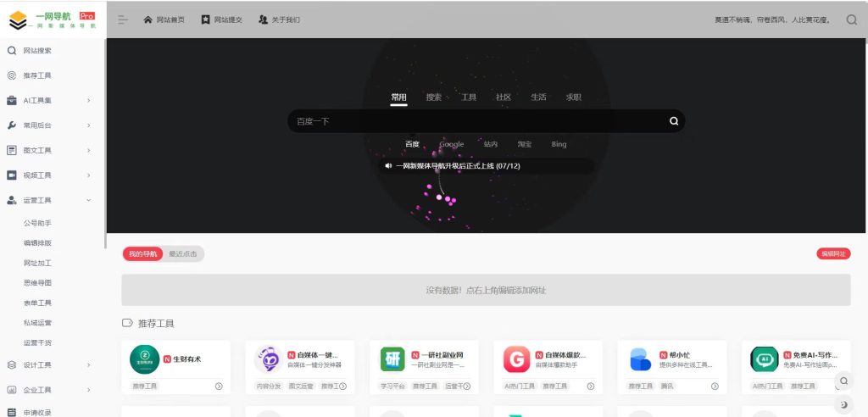Collapse sidebar using the hamburger menu icon

(123, 19)
